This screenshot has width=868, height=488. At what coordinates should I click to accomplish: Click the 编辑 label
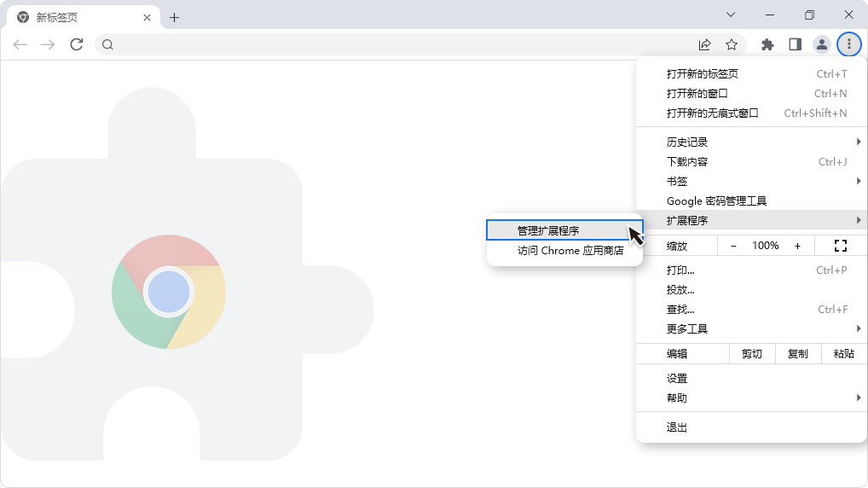coord(677,354)
